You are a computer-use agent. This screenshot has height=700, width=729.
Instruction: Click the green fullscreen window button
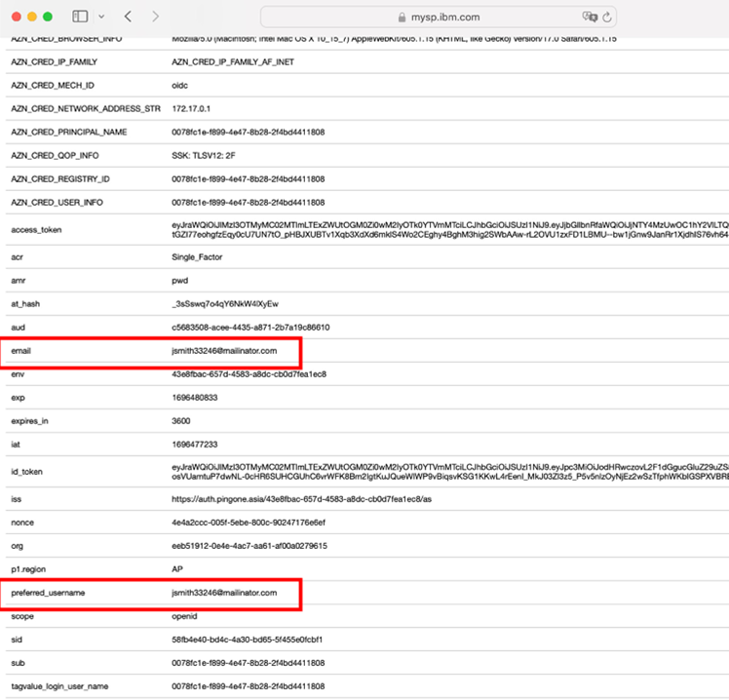[48, 17]
